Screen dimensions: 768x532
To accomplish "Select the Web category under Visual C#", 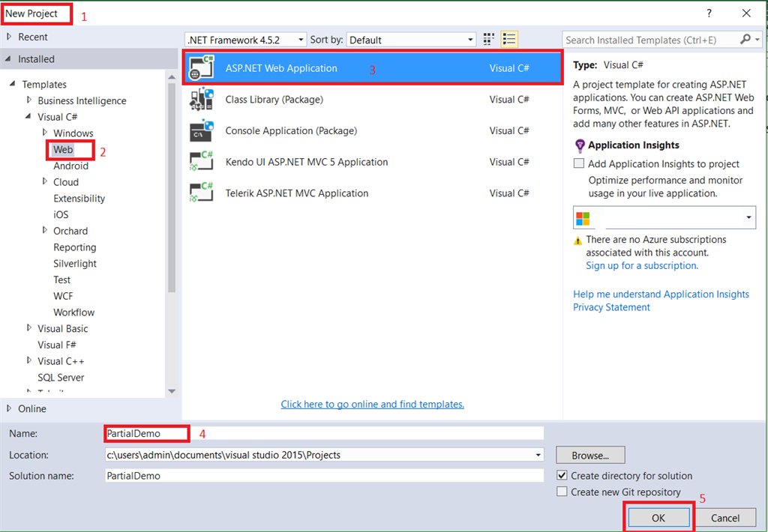I will (x=63, y=149).
